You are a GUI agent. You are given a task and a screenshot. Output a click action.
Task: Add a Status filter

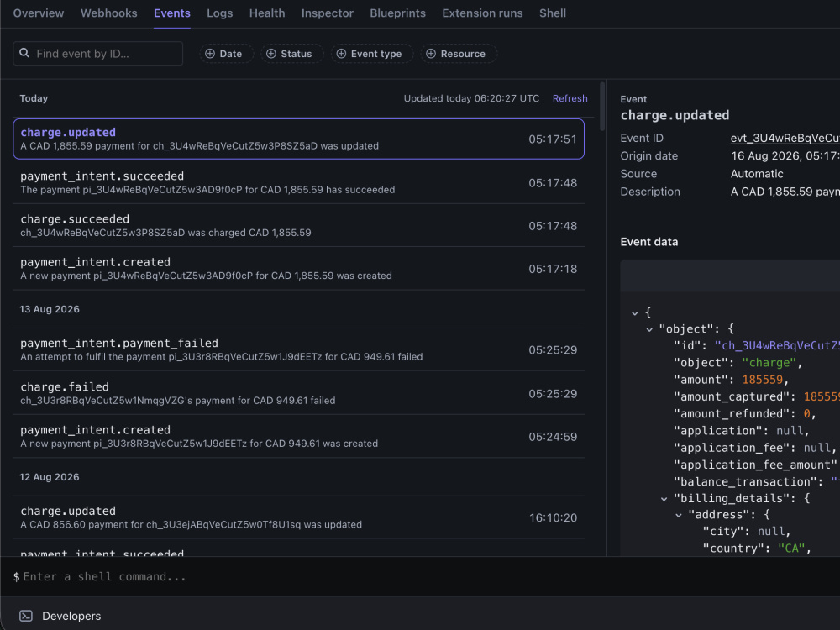click(x=292, y=54)
